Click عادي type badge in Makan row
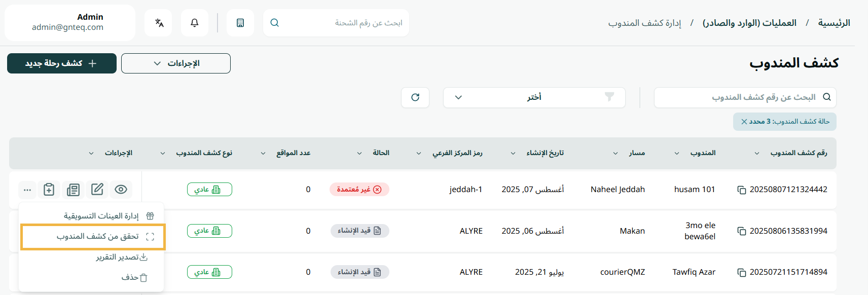868x295 pixels. 209,231
